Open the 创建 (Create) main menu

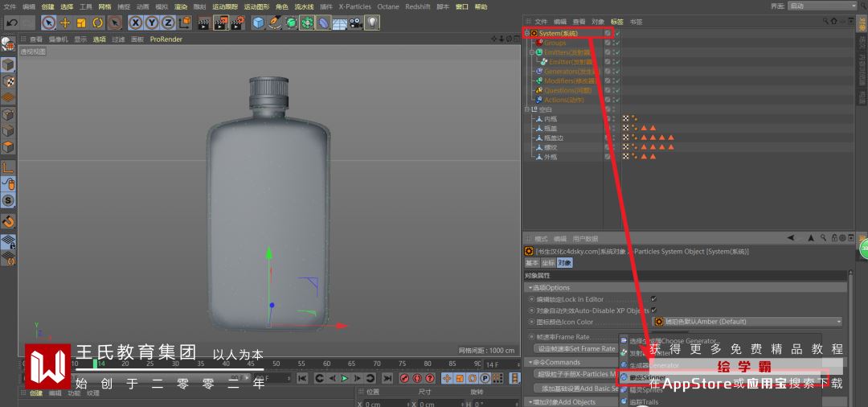[x=47, y=6]
